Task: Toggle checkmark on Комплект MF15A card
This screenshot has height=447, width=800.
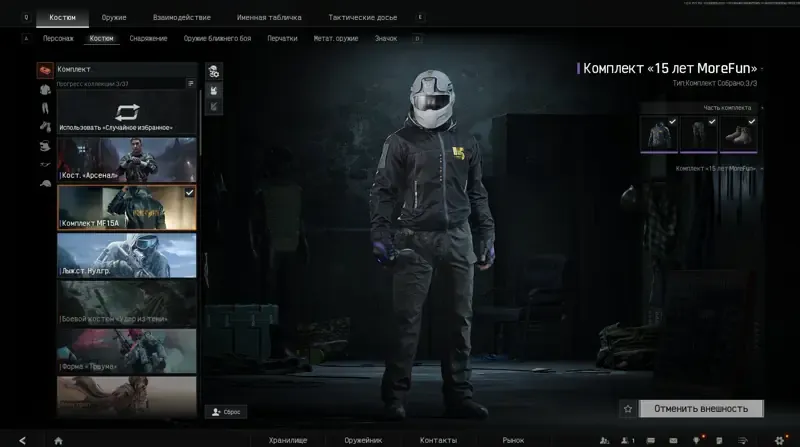Action: coord(189,192)
